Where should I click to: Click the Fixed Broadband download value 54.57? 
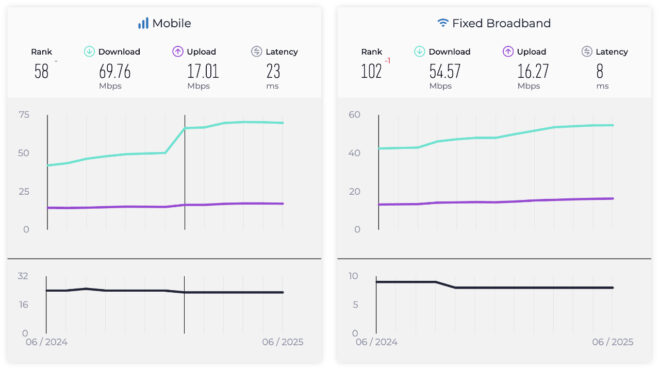pyautogui.click(x=445, y=71)
